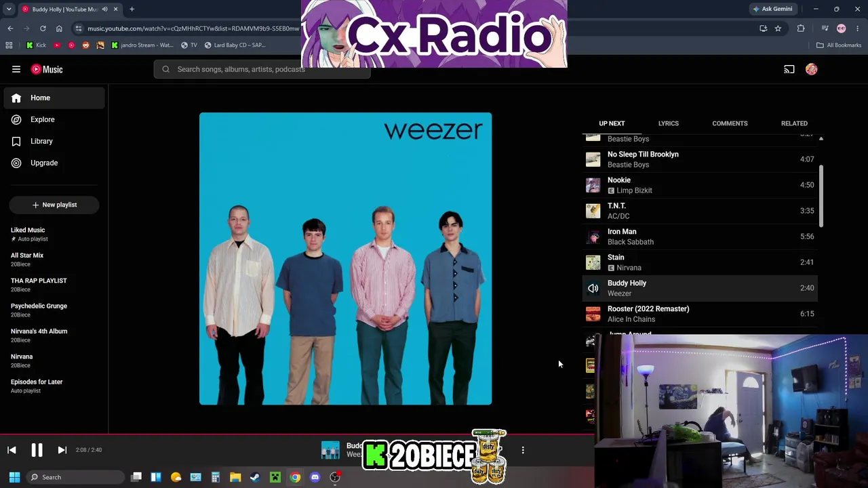
Task: Play No Sleep Till Brooklyn from queue
Action: (700, 159)
